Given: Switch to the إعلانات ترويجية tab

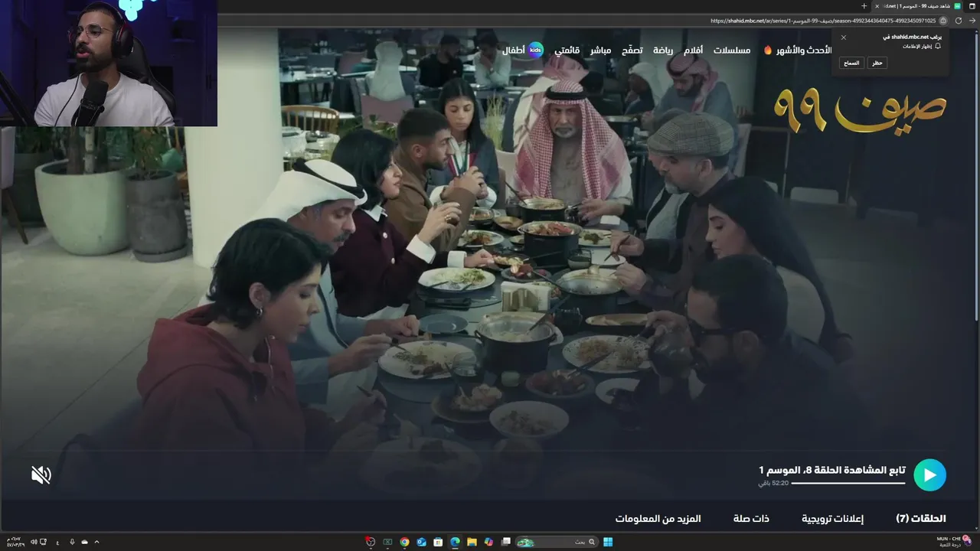Looking at the screenshot, I should (832, 518).
